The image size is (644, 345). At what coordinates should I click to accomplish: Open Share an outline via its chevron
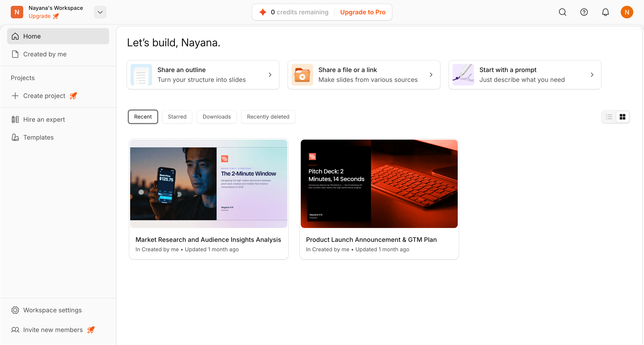tap(270, 75)
